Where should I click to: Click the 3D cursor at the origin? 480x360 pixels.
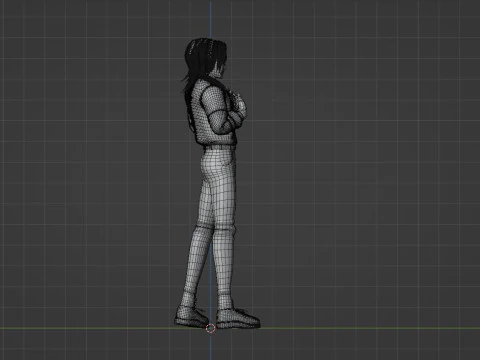pyautogui.click(x=210, y=328)
